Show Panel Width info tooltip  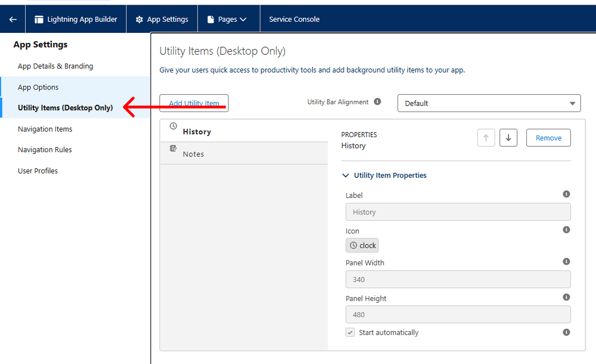pyautogui.click(x=566, y=261)
